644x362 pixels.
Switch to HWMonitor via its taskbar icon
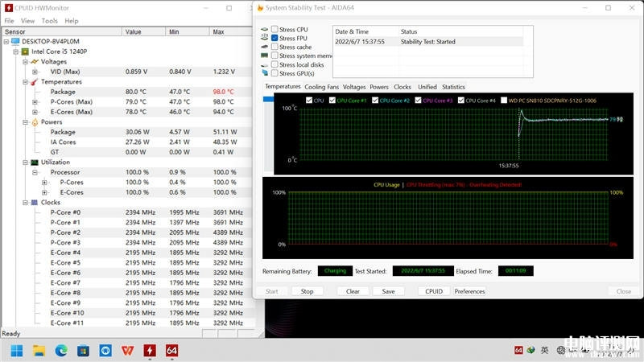click(x=150, y=351)
